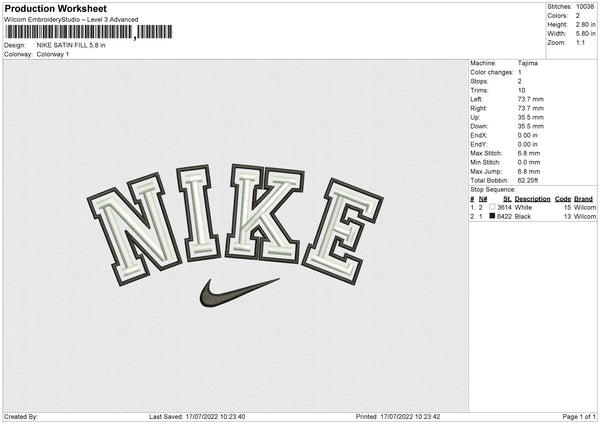Click the Width value 5.80 in

point(586,34)
